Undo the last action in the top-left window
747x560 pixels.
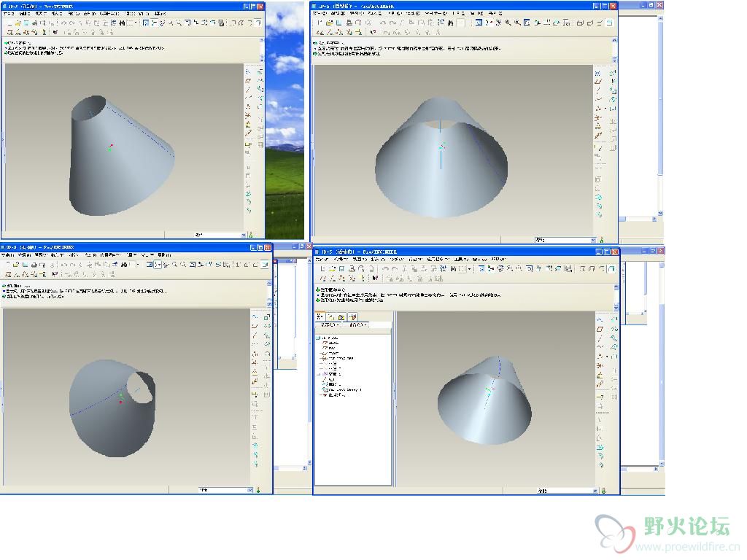click(x=63, y=23)
